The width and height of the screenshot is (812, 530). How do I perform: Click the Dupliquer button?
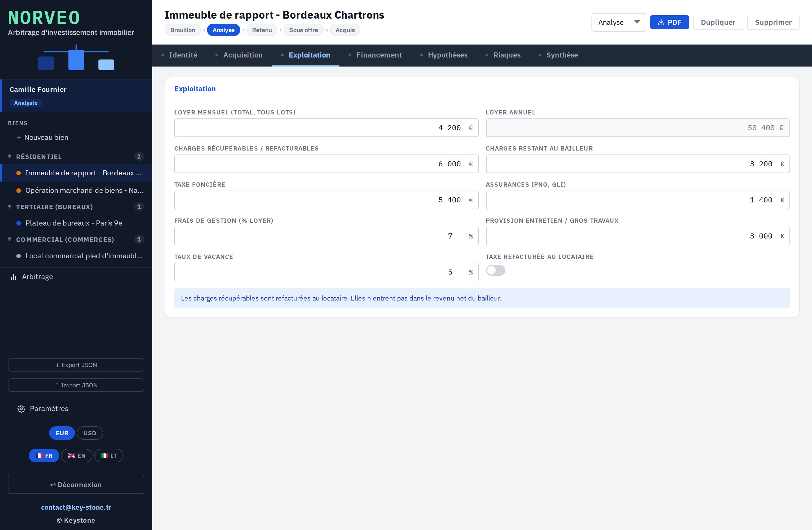click(x=718, y=22)
